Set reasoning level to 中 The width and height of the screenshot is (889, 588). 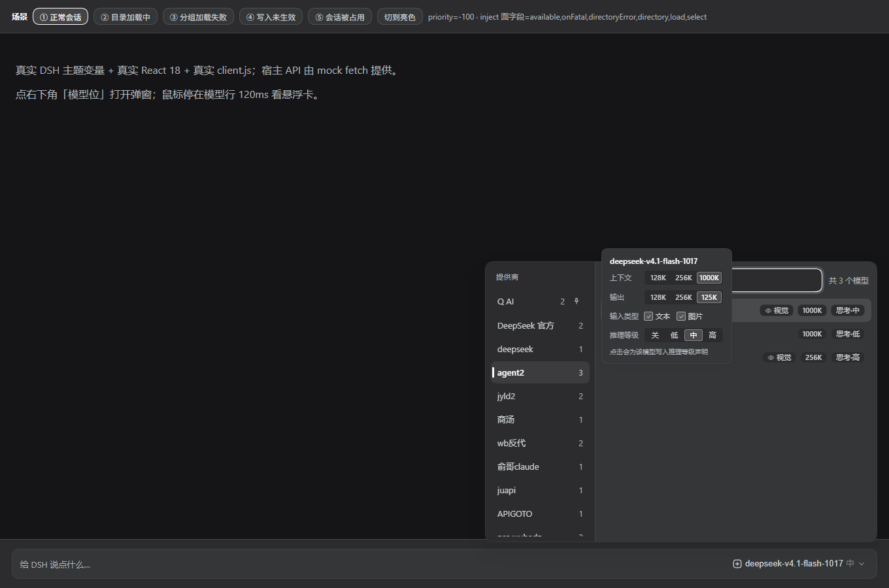pyautogui.click(x=693, y=335)
